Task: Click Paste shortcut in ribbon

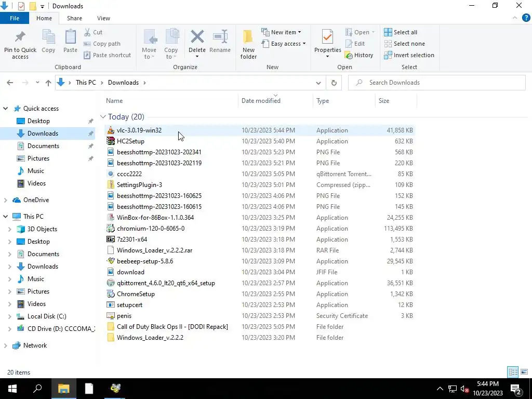Action: click(x=107, y=55)
